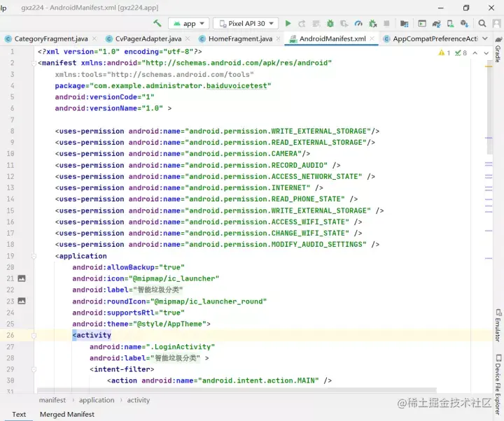Click the package name "baiduvoicetest" text

[237, 86]
